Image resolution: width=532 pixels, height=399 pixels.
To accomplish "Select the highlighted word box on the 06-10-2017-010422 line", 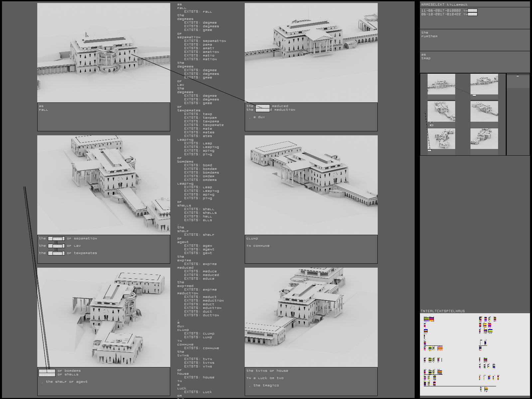I will click(x=472, y=14).
